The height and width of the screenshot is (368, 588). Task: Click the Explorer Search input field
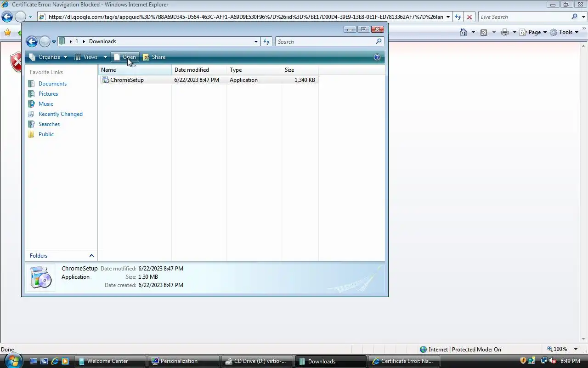click(x=325, y=42)
